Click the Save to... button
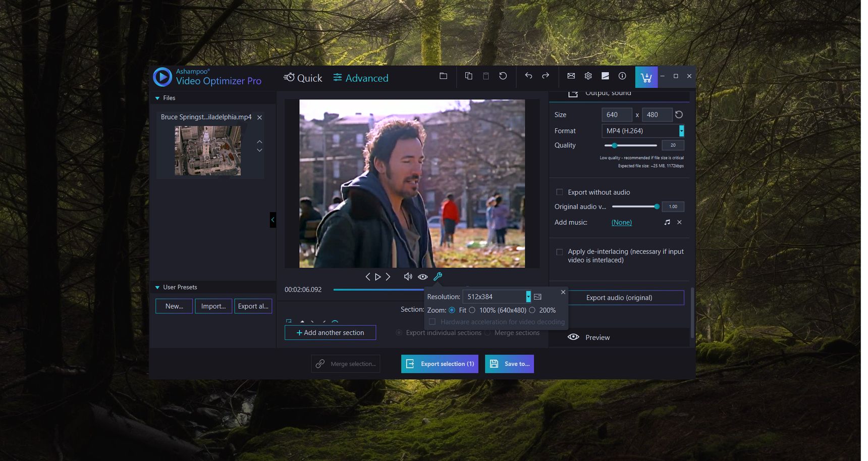The width and height of the screenshot is (868, 461). pyautogui.click(x=509, y=364)
